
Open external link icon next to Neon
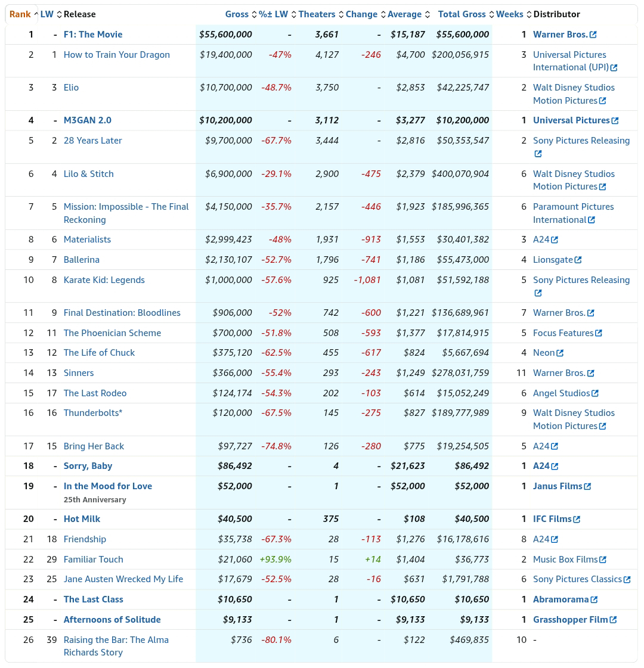coord(560,353)
